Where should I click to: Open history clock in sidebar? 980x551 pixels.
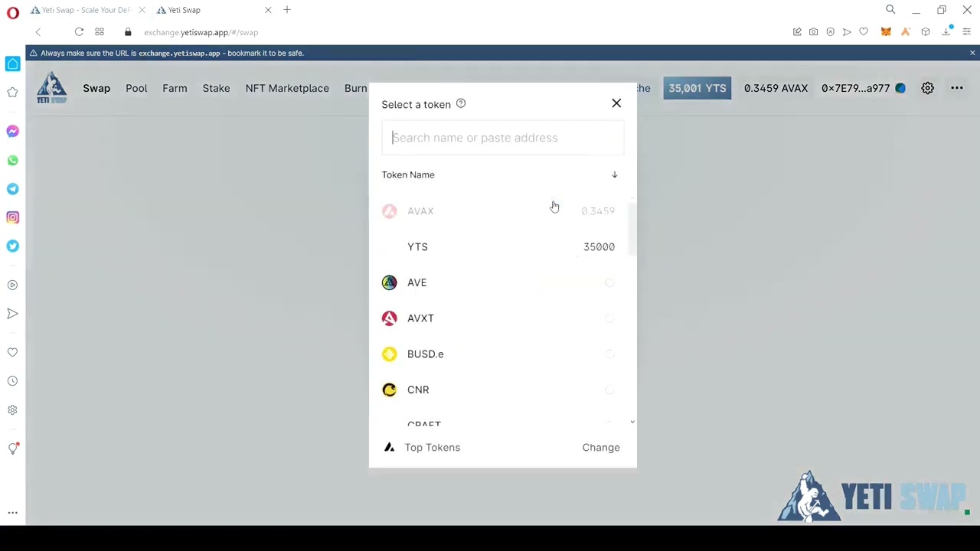tap(12, 381)
